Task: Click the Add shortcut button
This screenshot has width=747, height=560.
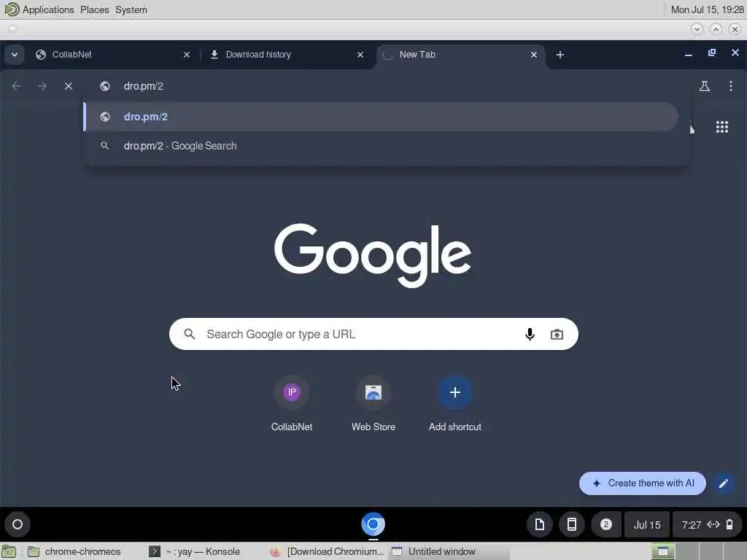Action: (x=455, y=404)
